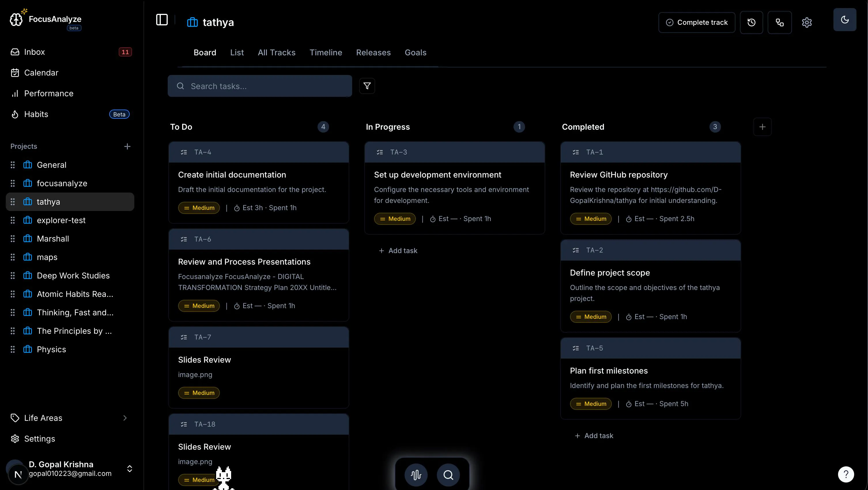This screenshot has width=868, height=490.
Task: Toggle the sidebar panel icon
Action: (162, 20)
